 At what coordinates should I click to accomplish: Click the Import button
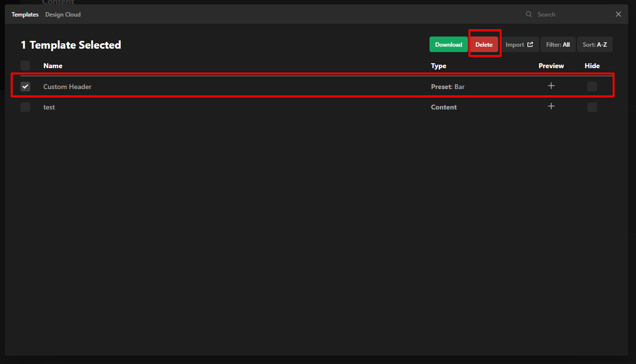pyautogui.click(x=519, y=44)
